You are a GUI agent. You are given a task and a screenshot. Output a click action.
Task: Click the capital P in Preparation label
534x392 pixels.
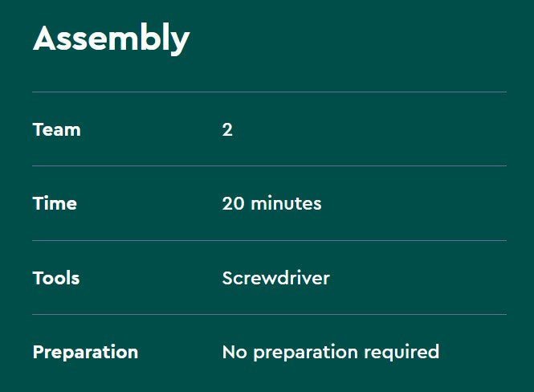coord(38,352)
